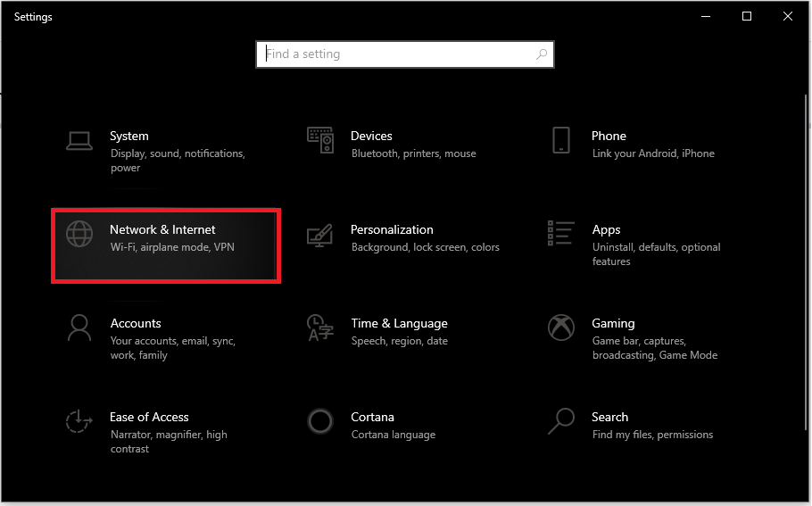Go to the Gaming title
The image size is (812, 506).
pos(613,323)
